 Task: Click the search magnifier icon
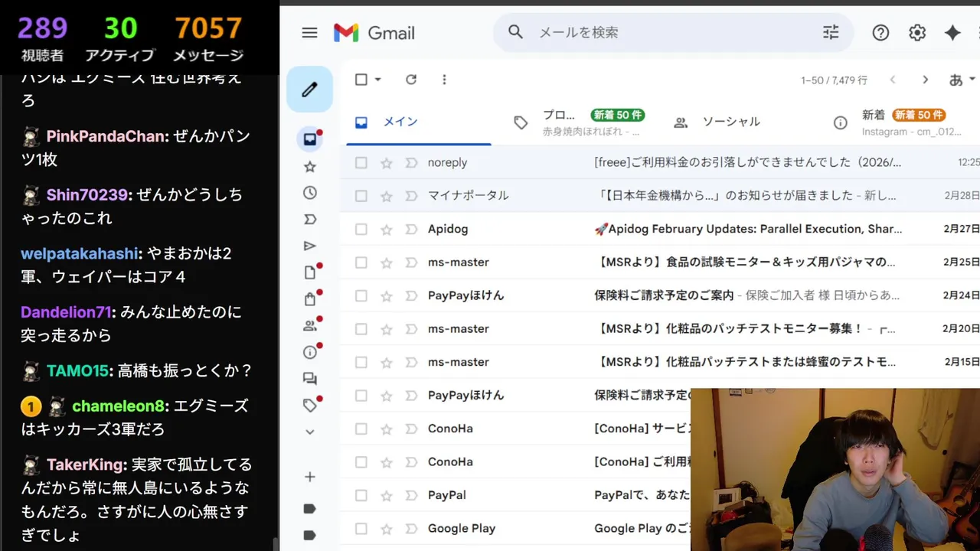coord(515,32)
